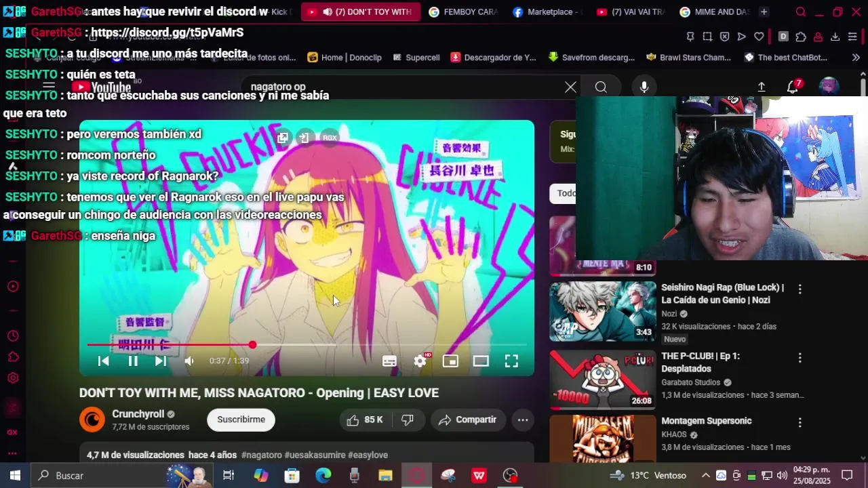This screenshot has height=488, width=868.
Task: Open the sidebar player icon
Action: (x=13, y=287)
